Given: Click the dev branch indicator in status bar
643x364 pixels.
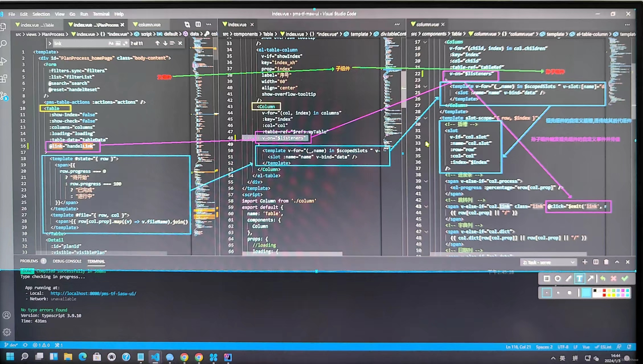Looking at the screenshot, I should click(11, 345).
